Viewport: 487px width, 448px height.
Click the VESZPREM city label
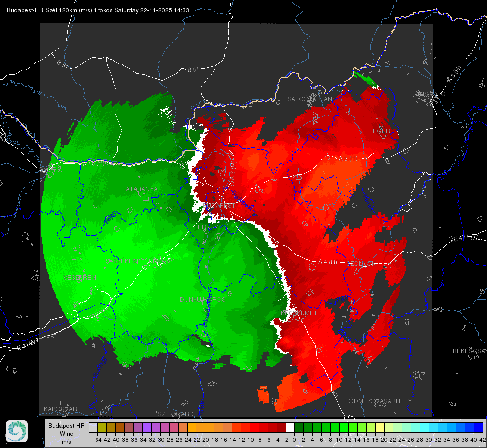(x=80, y=277)
